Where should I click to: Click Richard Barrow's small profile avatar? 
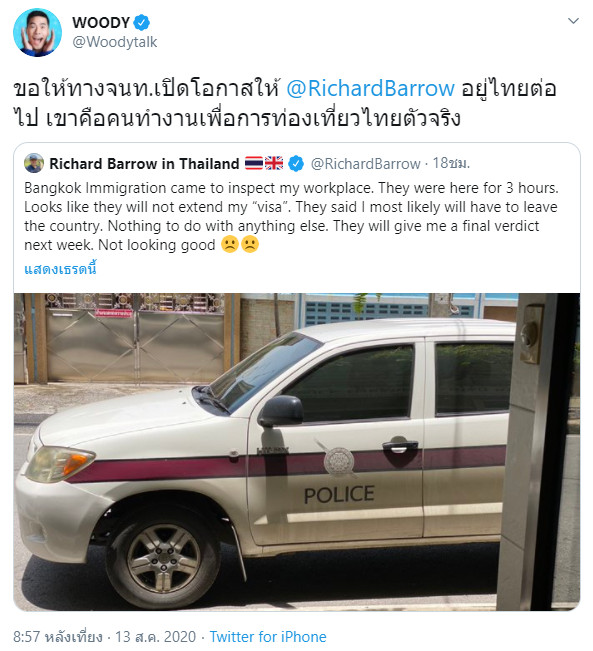tap(34, 163)
